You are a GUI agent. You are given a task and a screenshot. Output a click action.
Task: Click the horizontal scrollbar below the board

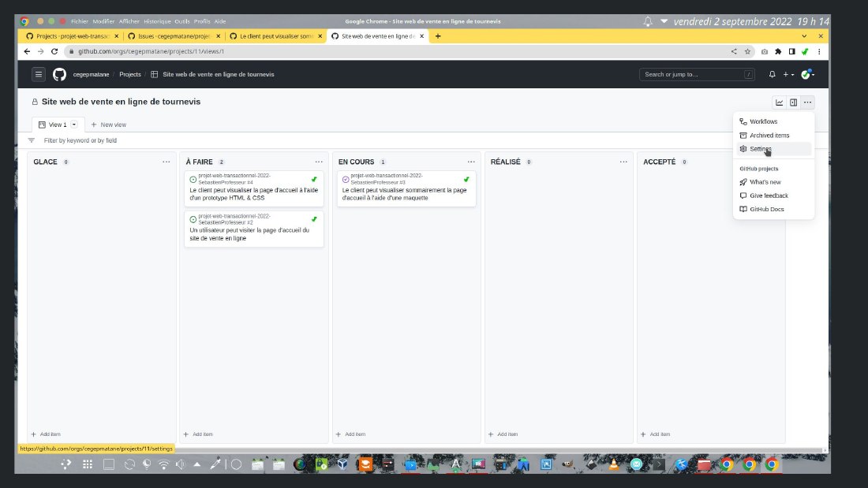click(x=421, y=450)
